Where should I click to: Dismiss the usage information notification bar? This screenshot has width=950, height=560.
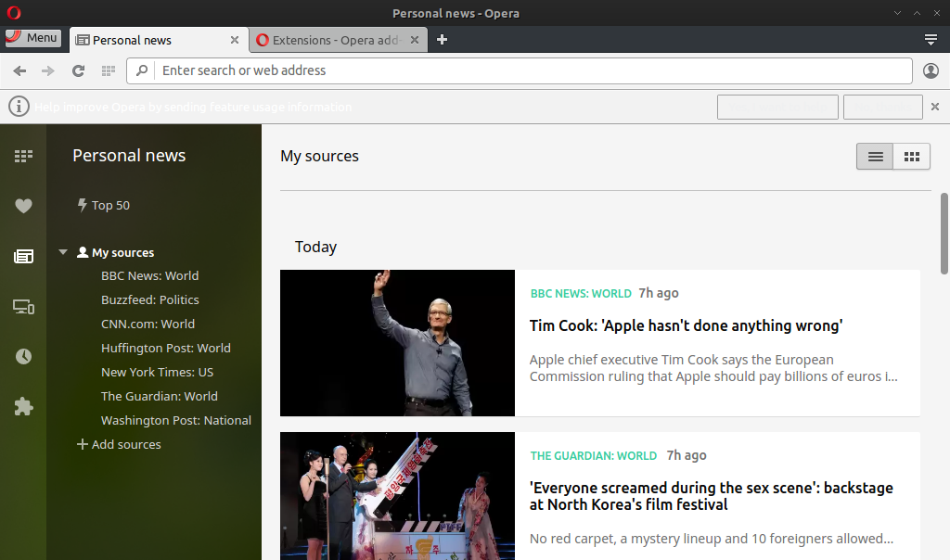[935, 107]
